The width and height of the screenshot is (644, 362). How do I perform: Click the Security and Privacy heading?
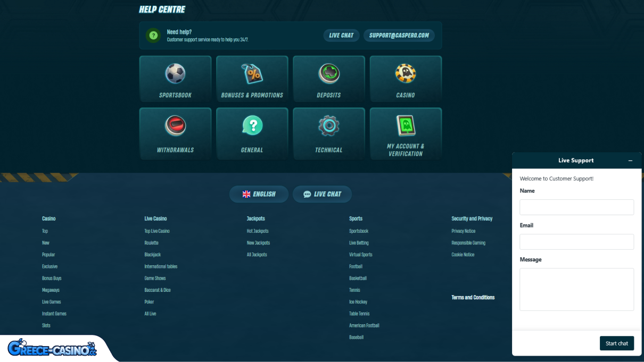(472, 218)
